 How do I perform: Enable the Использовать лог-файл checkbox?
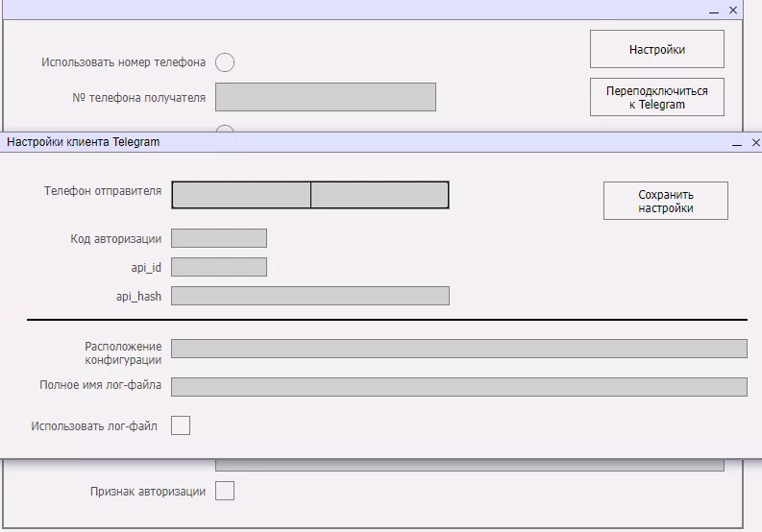point(181,425)
